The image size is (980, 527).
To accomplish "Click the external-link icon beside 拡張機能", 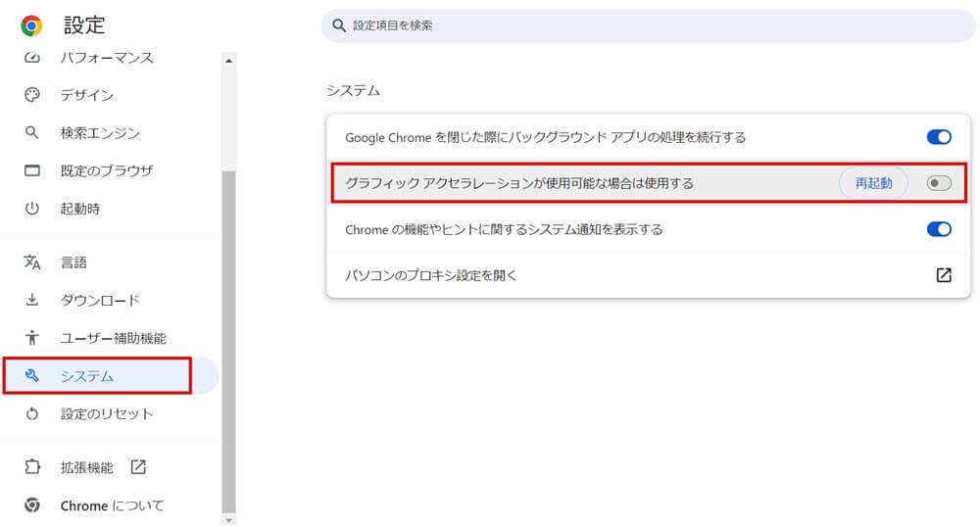I will coord(138,467).
